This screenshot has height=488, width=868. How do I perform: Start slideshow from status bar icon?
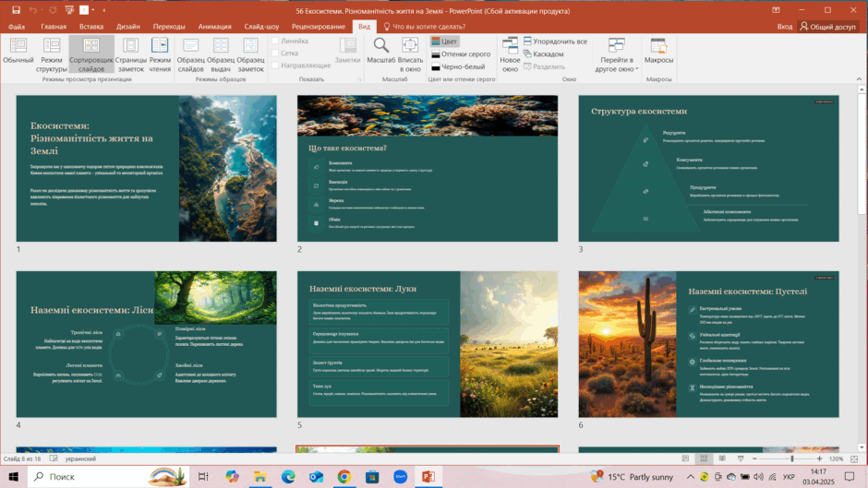741,458
